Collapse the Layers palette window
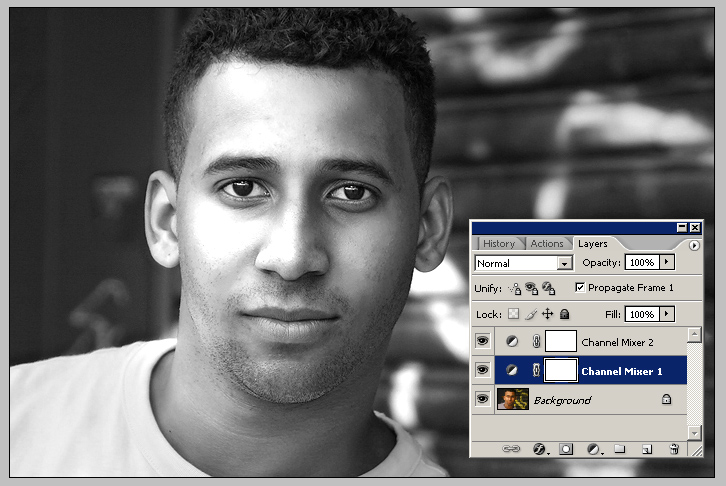726x486 pixels. click(x=682, y=227)
